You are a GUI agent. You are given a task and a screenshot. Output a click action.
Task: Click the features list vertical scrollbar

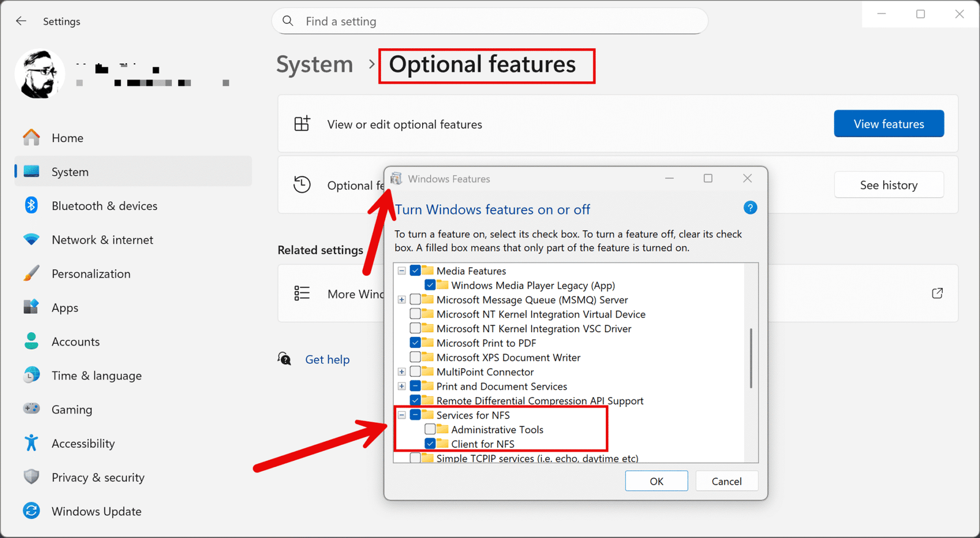pyautogui.click(x=751, y=358)
